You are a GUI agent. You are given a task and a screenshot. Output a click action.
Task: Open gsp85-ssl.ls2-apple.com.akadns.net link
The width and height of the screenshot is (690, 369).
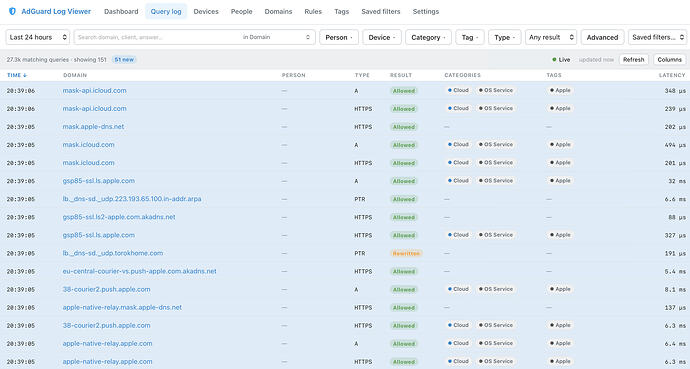click(x=119, y=217)
